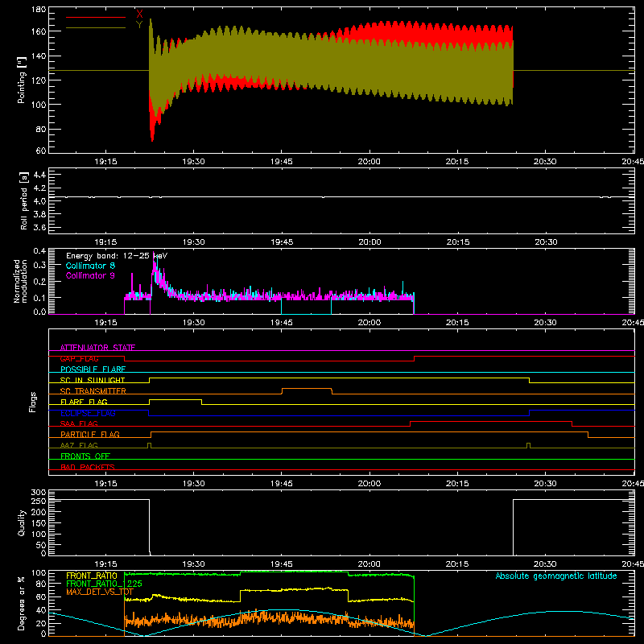Click the Quality axis title
The height and width of the screenshot is (644, 644).
point(22,522)
